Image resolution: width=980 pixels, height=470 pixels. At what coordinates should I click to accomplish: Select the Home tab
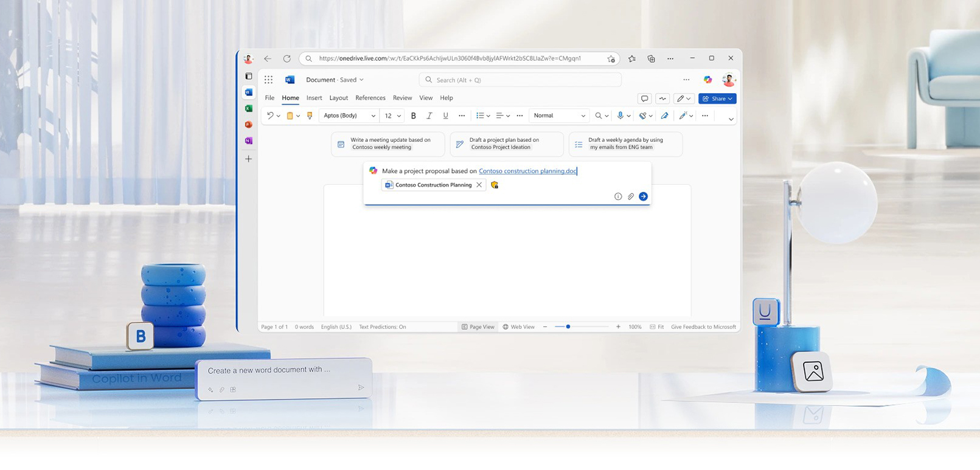(290, 98)
